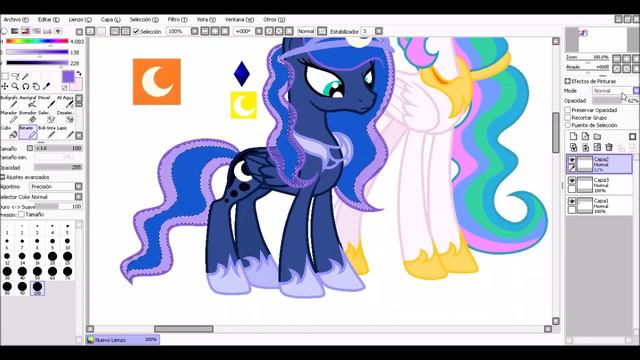This screenshot has height=360, width=640.
Task: Toggle the Tamaño pressure checkbox
Action: (21, 214)
